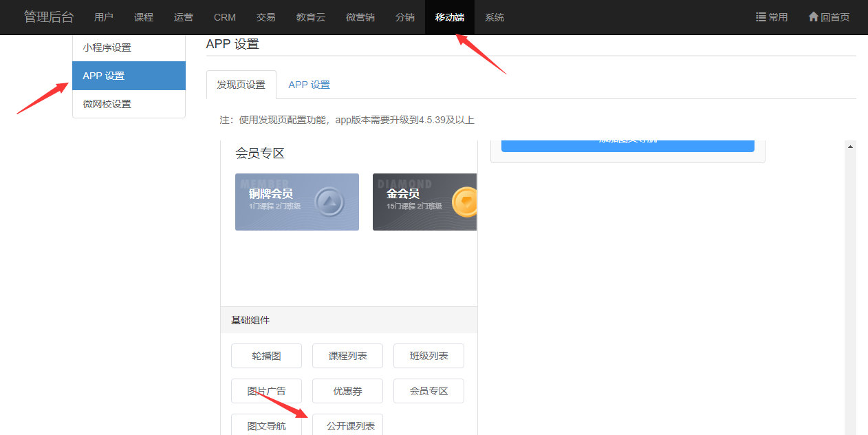The width and height of the screenshot is (868, 435).
Task: Click the 铜牌会员 membership card
Action: 297,202
